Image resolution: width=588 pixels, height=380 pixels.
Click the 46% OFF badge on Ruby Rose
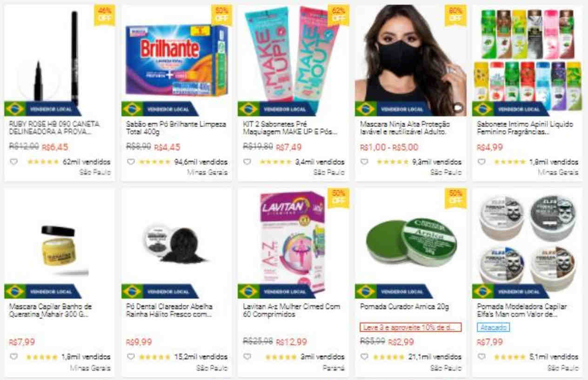104,15
